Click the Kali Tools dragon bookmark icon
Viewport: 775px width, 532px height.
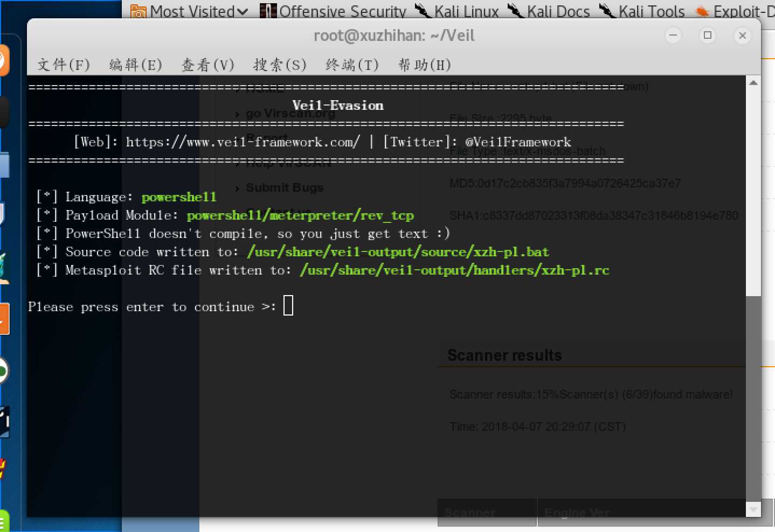(607, 10)
